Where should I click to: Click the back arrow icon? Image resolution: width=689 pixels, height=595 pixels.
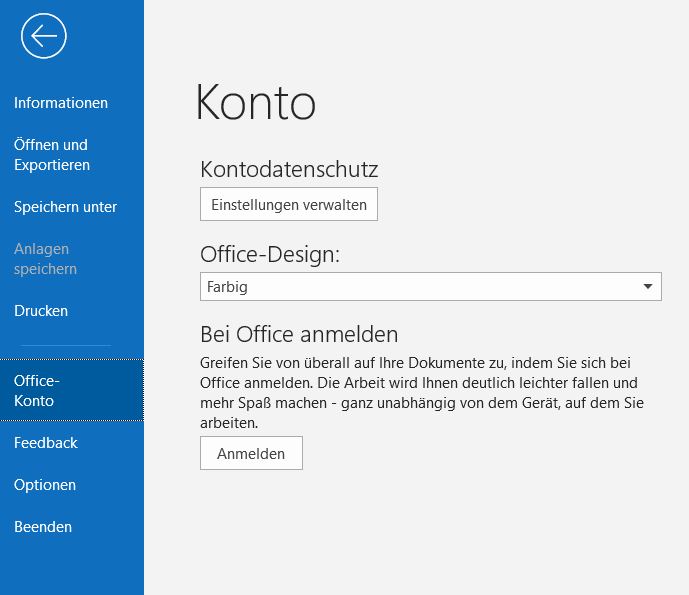point(44,36)
